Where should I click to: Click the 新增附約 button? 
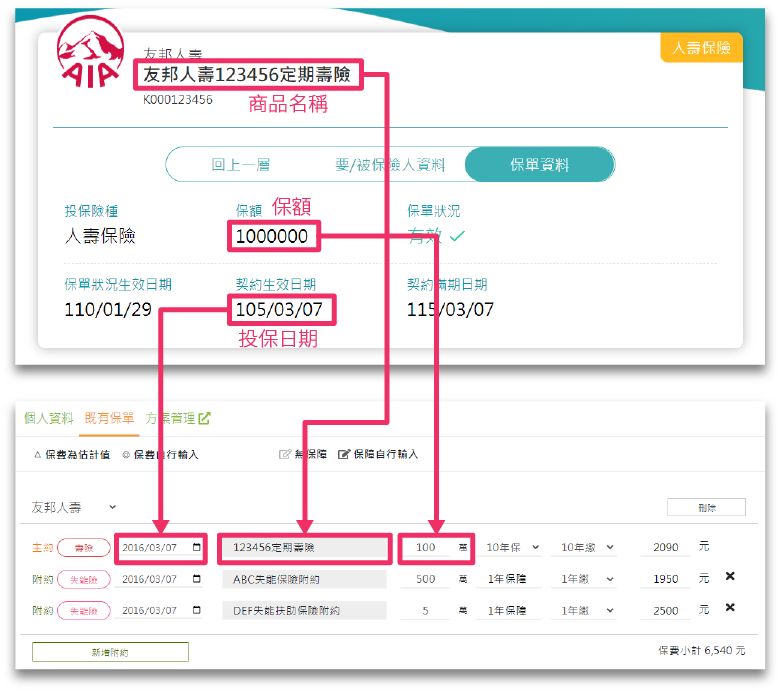(110, 652)
